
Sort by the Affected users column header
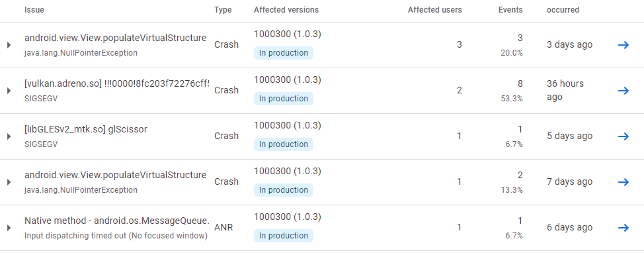(434, 10)
